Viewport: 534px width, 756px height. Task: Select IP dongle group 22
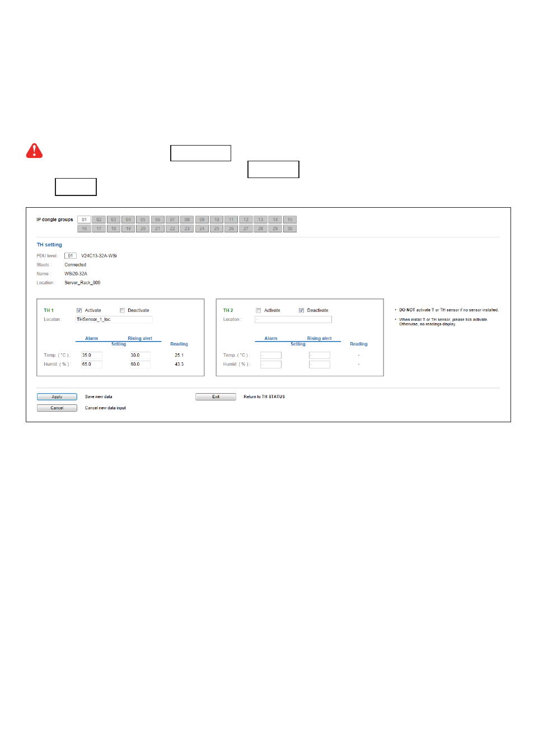(x=172, y=228)
